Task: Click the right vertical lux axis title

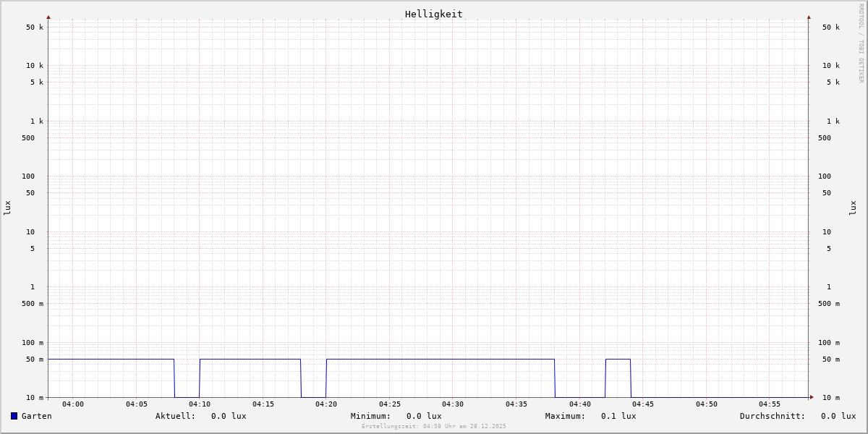Action: (x=853, y=208)
